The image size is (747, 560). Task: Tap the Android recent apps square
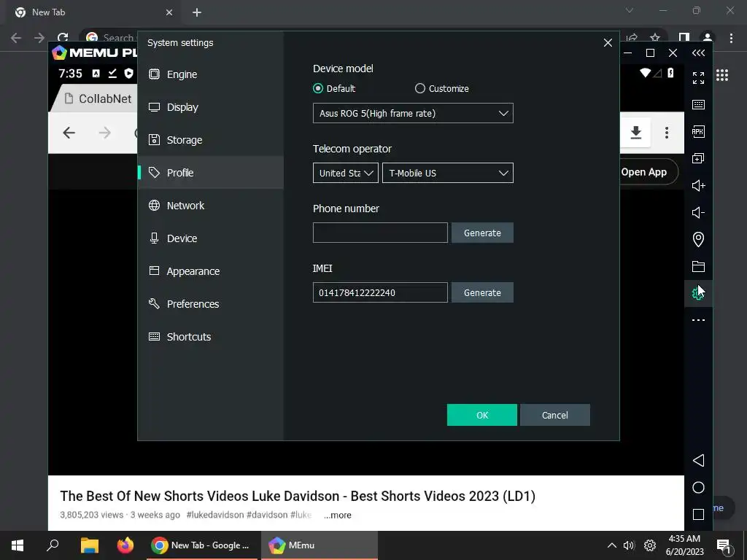698,514
